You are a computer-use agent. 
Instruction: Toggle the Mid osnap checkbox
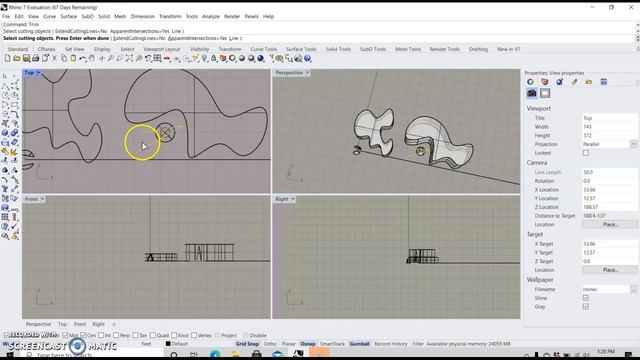coord(65,336)
